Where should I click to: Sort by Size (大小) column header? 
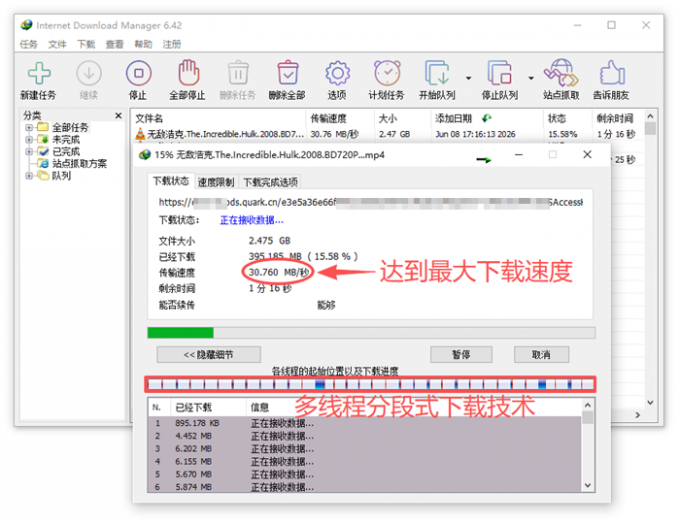point(402,118)
